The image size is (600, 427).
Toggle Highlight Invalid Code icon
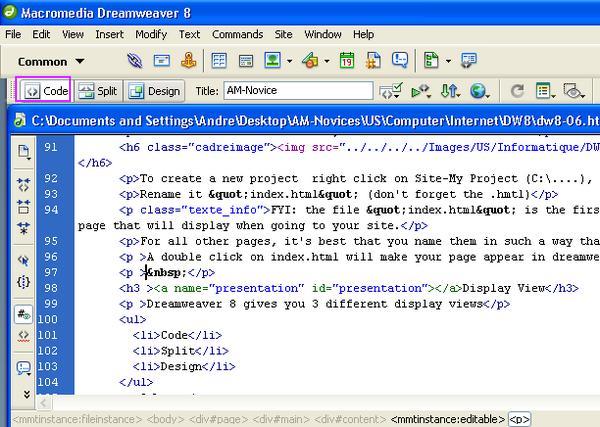point(23,336)
